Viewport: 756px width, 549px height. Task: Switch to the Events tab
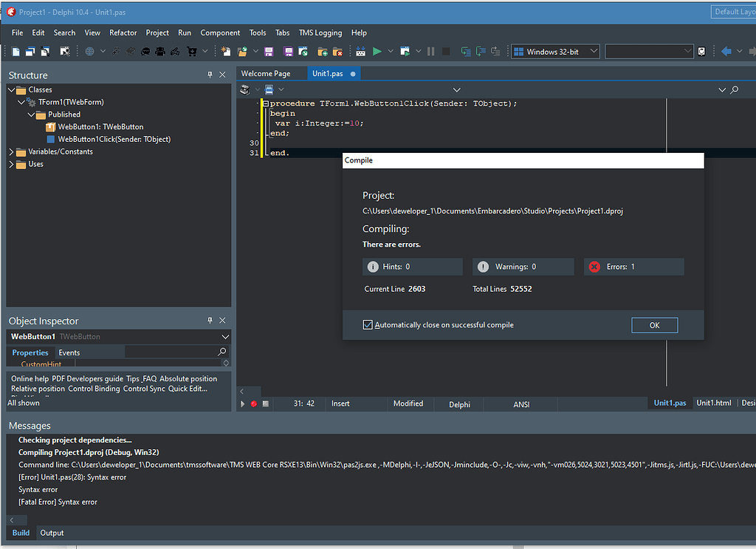(x=69, y=352)
